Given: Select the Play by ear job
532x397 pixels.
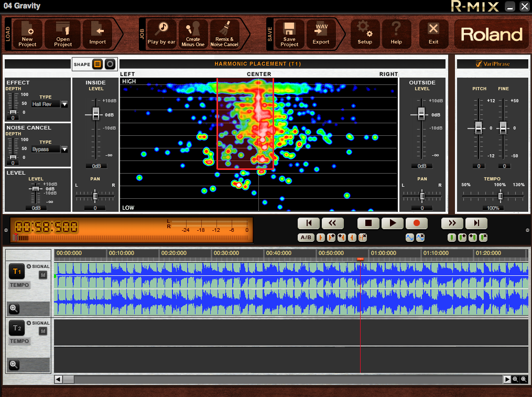Looking at the screenshot, I should pyautogui.click(x=161, y=34).
